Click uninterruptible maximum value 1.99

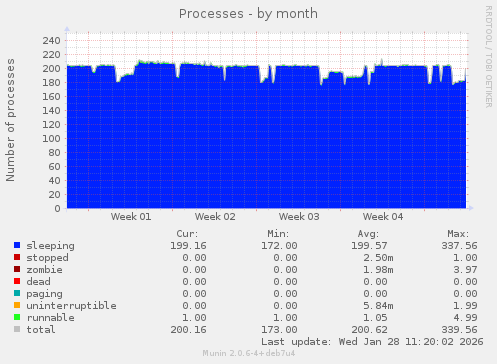coord(466,306)
